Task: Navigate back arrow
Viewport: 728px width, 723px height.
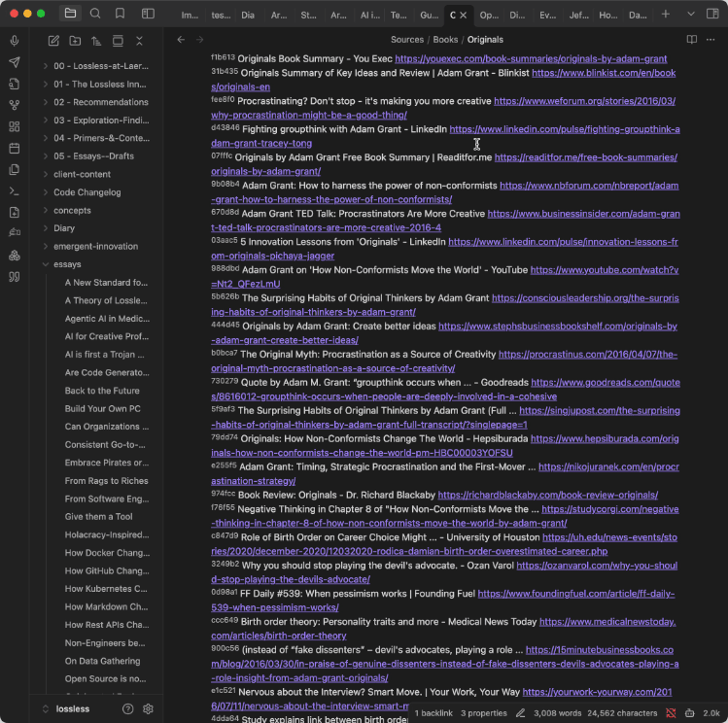Action: (x=181, y=40)
